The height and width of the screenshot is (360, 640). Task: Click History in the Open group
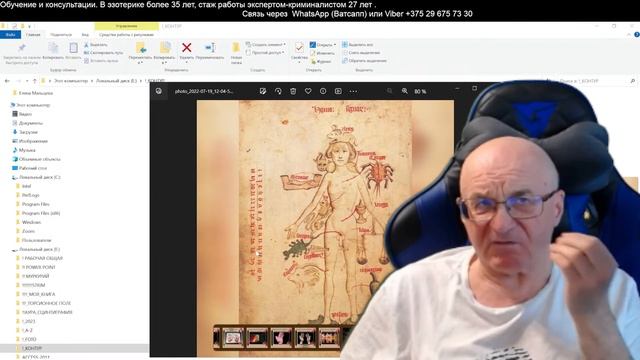click(x=321, y=62)
